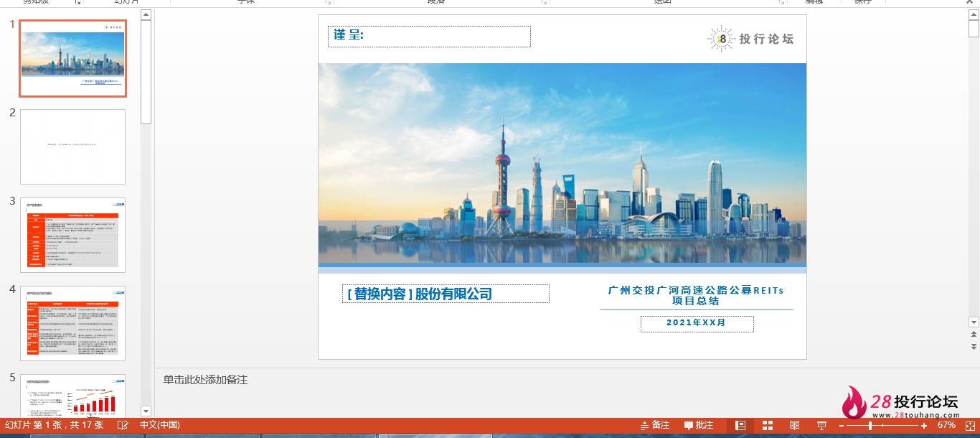
Task: Click the thumbnail pane scrollbar thumb
Action: [146, 72]
